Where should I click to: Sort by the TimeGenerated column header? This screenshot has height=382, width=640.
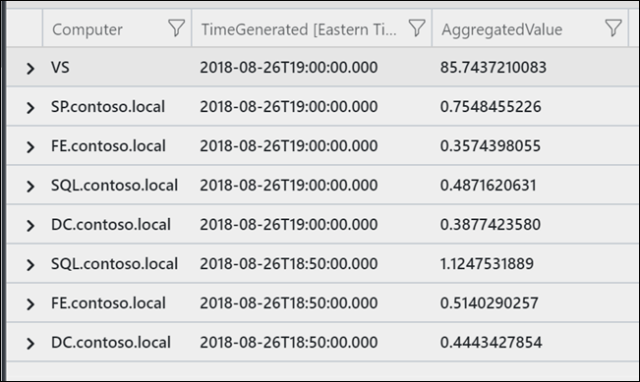tap(298, 29)
